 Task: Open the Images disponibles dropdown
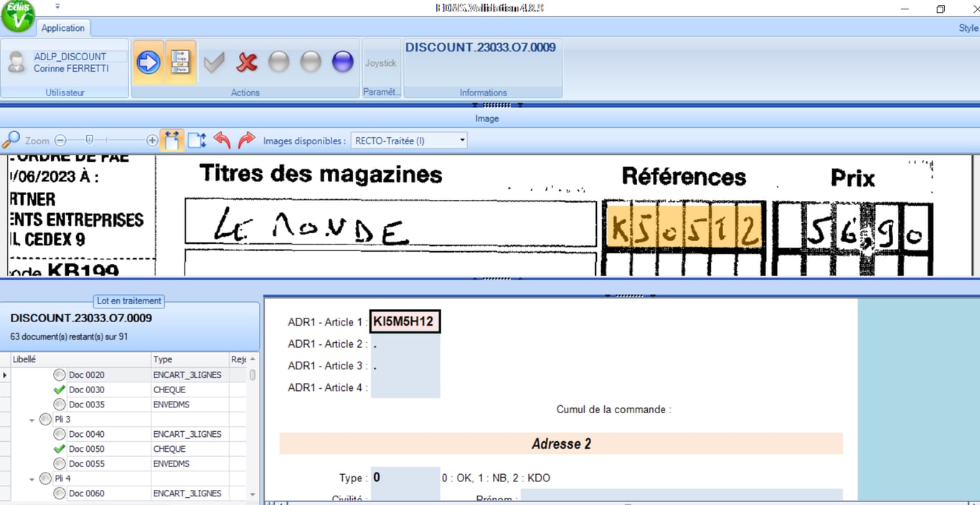coord(462,141)
